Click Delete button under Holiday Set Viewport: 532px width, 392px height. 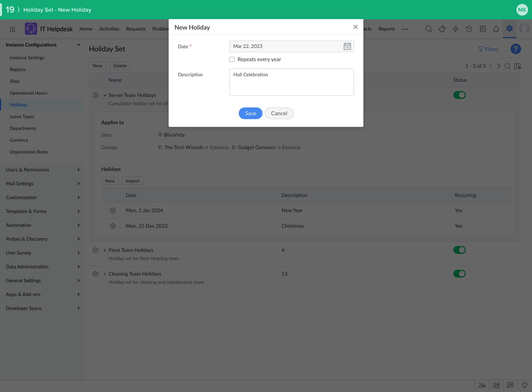(120, 66)
